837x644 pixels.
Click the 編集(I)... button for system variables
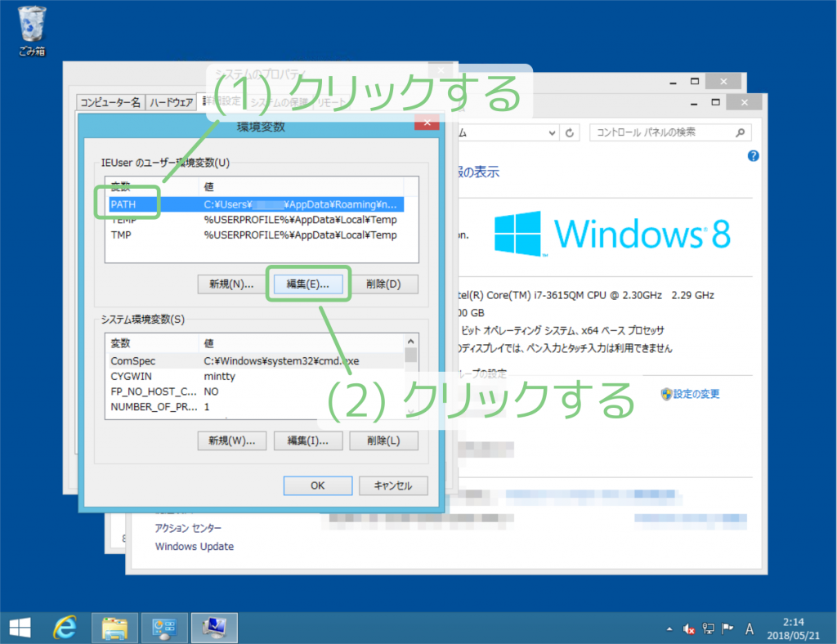click(x=308, y=441)
